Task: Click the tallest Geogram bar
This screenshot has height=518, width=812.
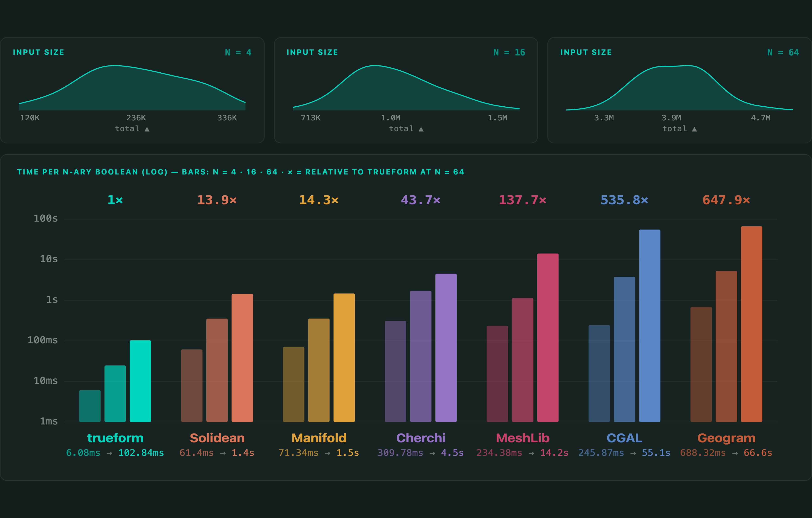Action: [751, 324]
